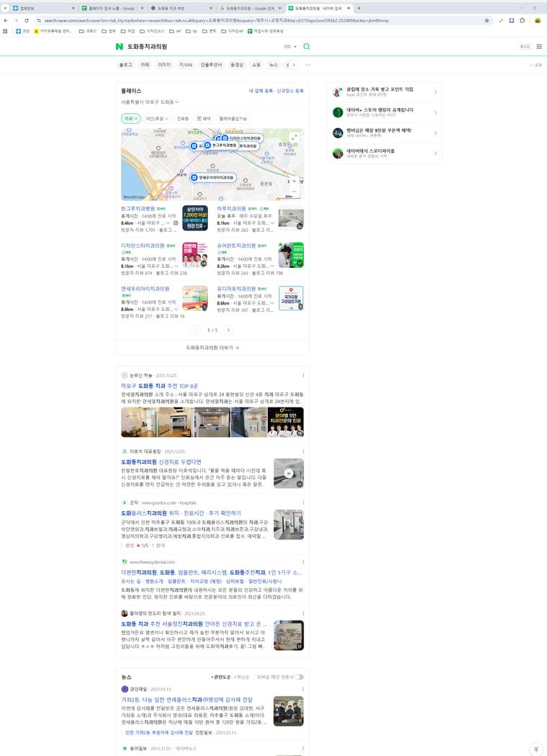Screen dimensions: 547x756
Task: Select the 뉴스 search tab
Action: coord(273,65)
